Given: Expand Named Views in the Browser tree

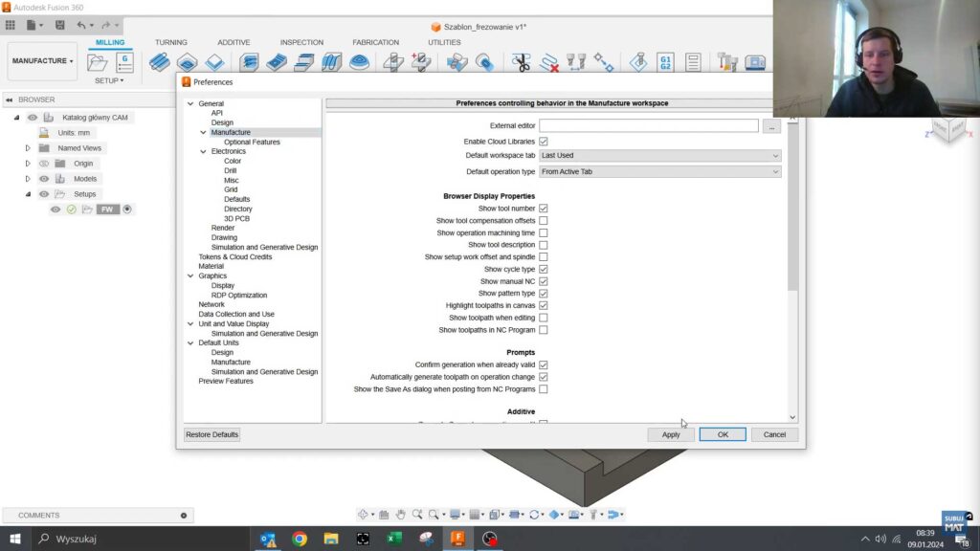Looking at the screenshot, I should pos(28,148).
